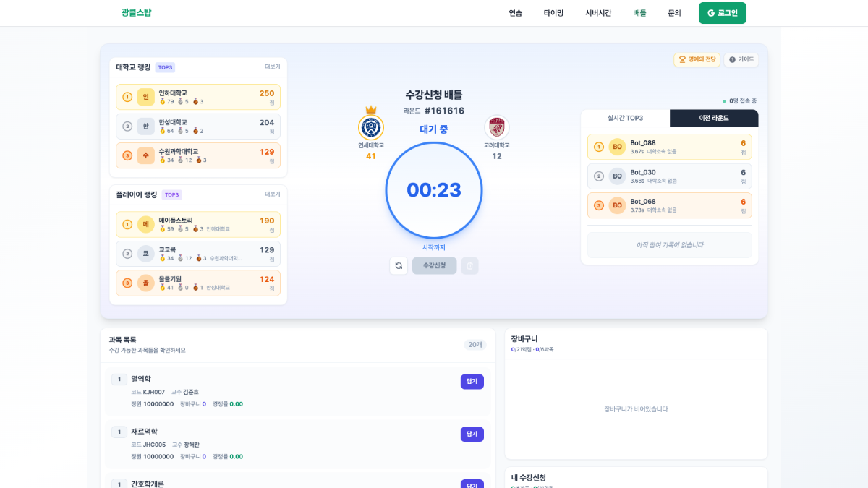Select player 메이플스토리 name
This screenshot has height=488, width=868.
click(176, 221)
